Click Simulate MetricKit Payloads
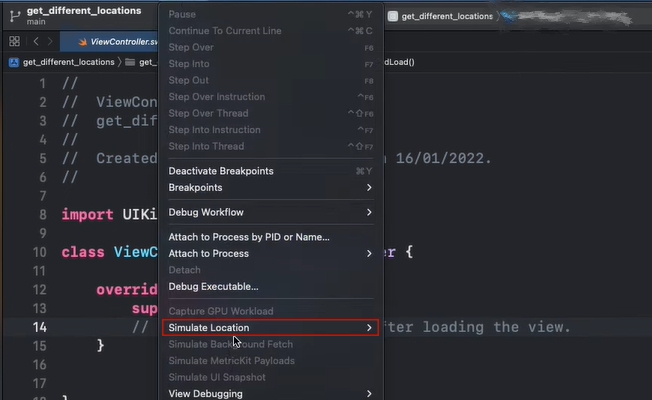The width and height of the screenshot is (652, 400). pyautogui.click(x=270, y=360)
